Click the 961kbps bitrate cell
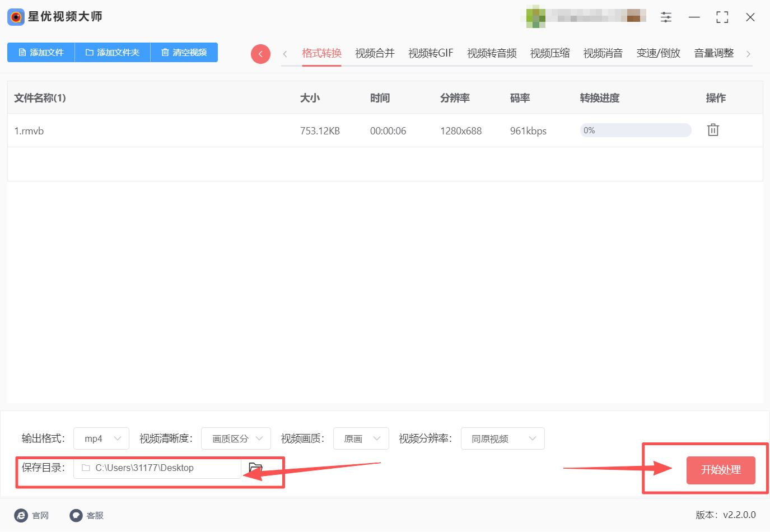Screen dimensions: 770x532 [528, 131]
